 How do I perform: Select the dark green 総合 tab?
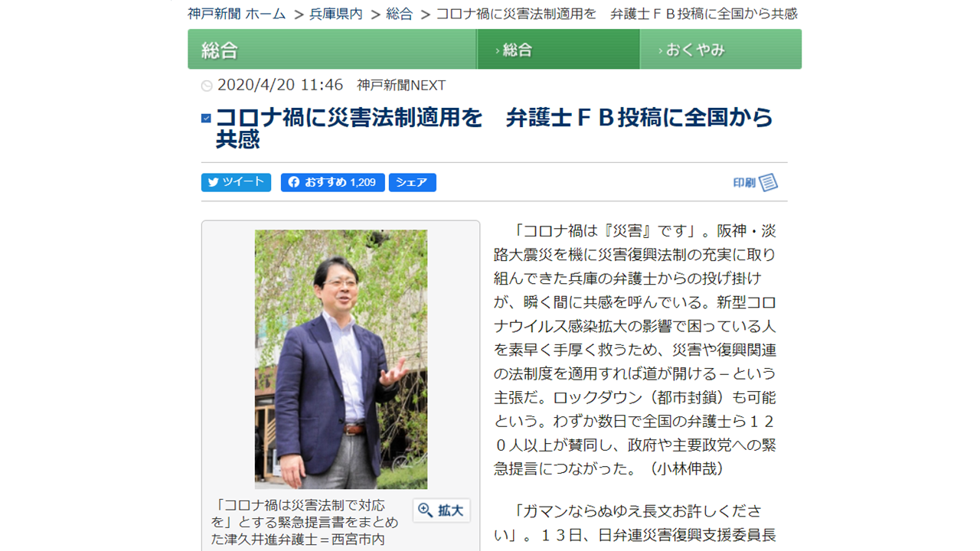coord(558,49)
